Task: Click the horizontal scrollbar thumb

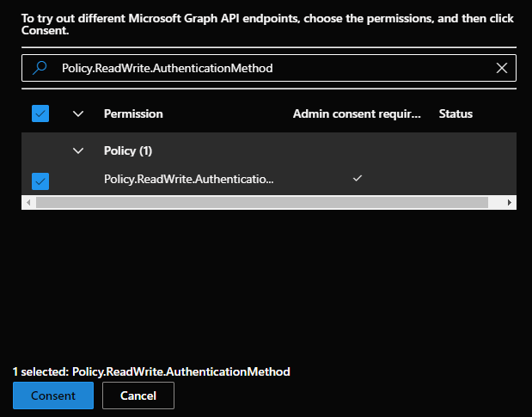Action: 261,202
